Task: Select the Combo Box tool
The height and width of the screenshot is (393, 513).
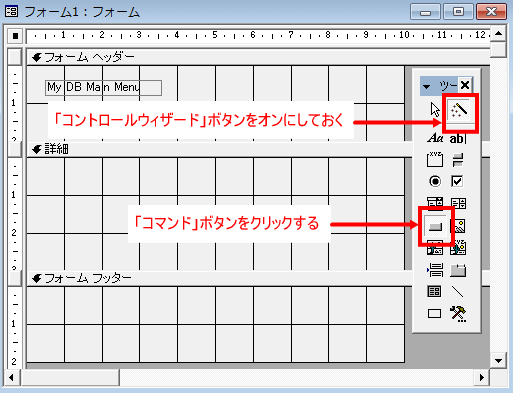Action: click(x=435, y=203)
